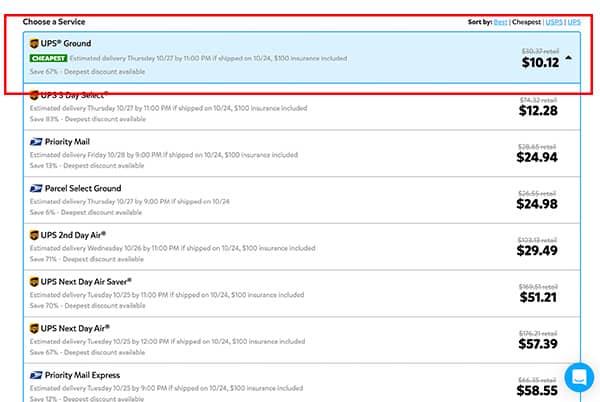Click the "Save 70%" line under Next Day Air Saver
This screenshot has height=402, width=600.
[x=88, y=306]
